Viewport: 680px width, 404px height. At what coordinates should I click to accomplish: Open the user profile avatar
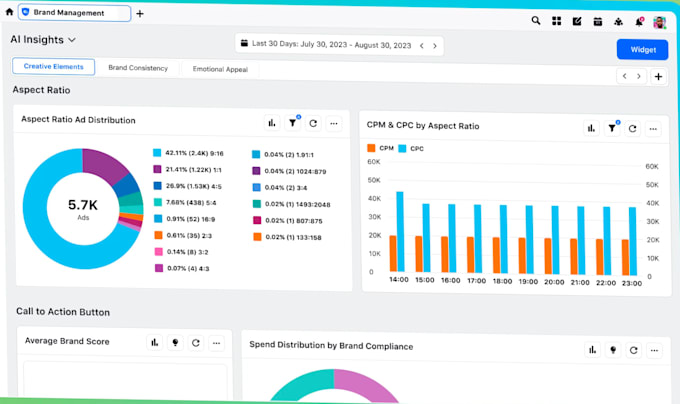point(660,23)
